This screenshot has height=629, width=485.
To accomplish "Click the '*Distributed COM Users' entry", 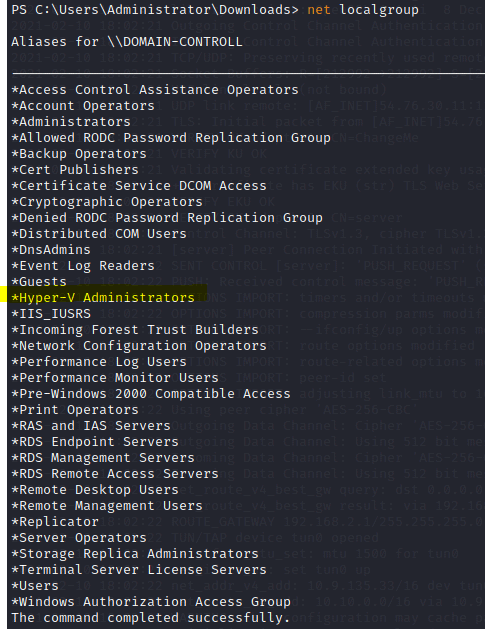I will click(x=99, y=234).
